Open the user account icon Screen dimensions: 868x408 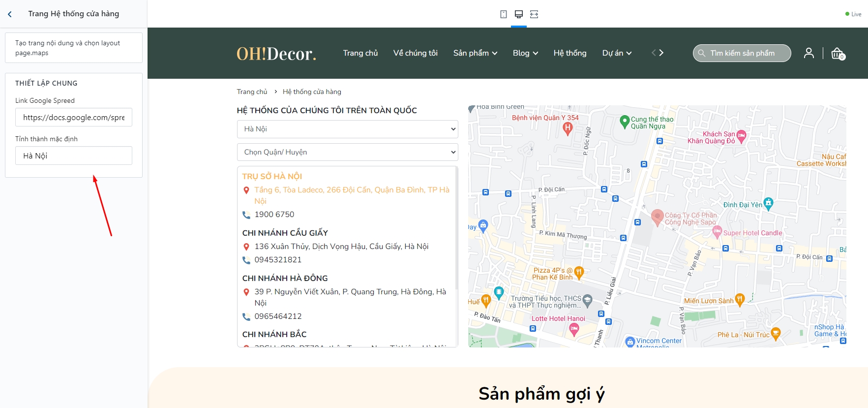(x=809, y=53)
